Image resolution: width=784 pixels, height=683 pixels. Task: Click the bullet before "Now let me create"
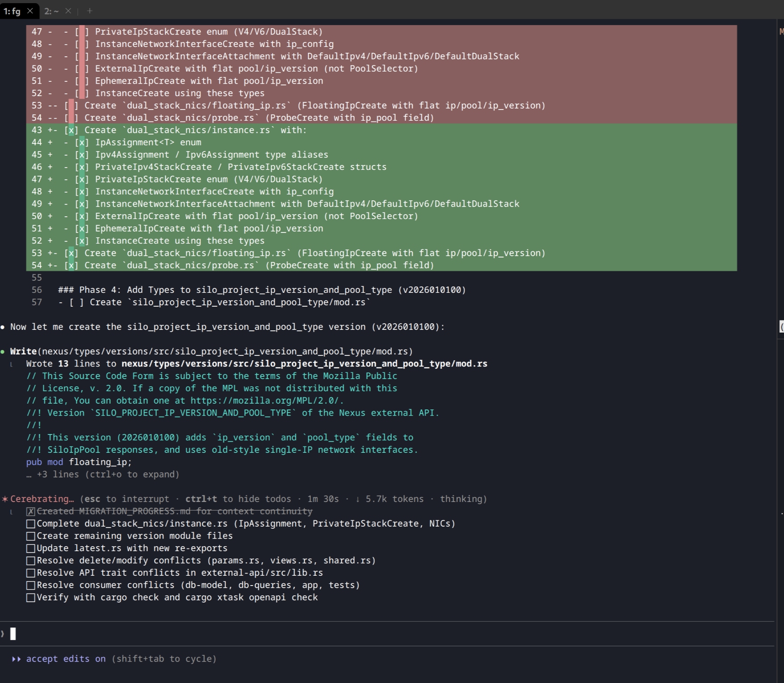(3, 327)
